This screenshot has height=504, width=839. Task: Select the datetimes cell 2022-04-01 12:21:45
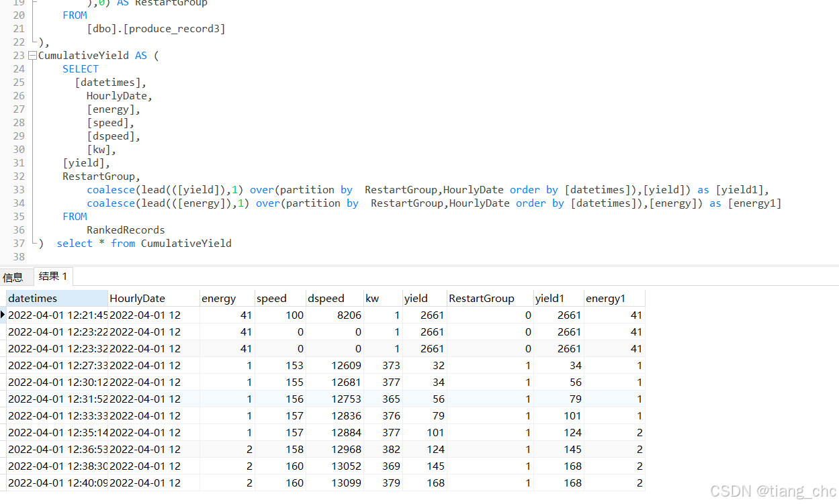click(58, 315)
